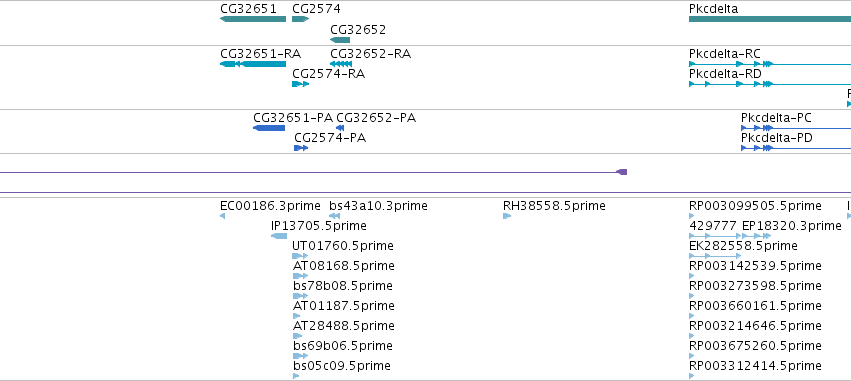Select the RP003312414.5prime EST label

[755, 366]
